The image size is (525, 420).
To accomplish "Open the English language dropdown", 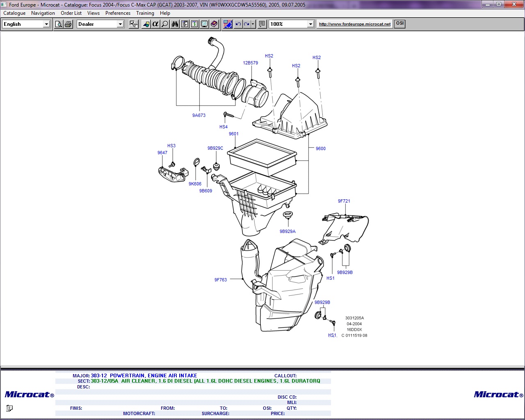I will [46, 24].
